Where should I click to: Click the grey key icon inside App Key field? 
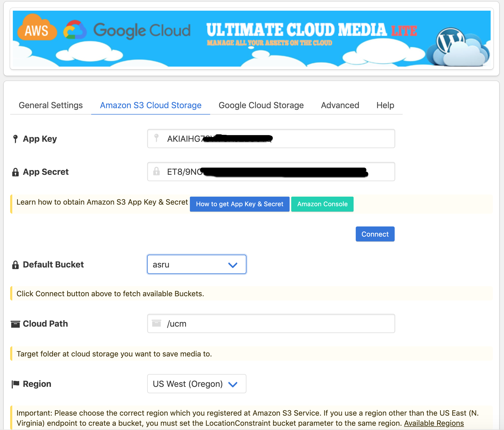(157, 138)
